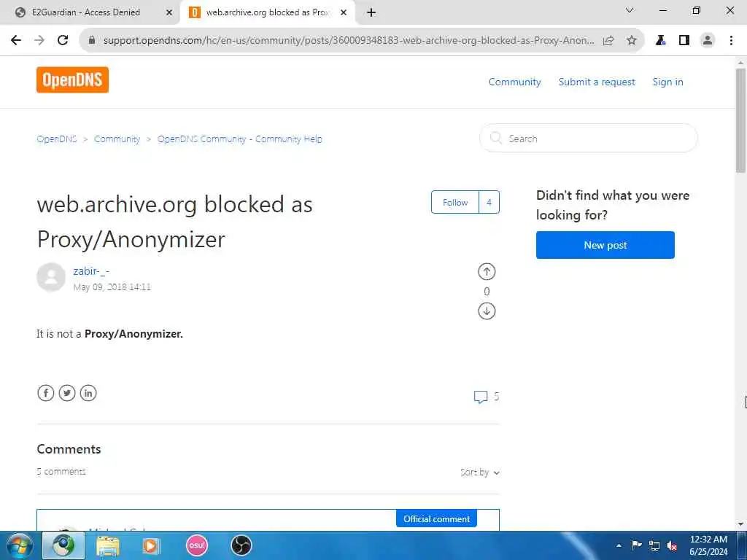
Task: Go to the Community breadcrumb link
Action: click(117, 139)
